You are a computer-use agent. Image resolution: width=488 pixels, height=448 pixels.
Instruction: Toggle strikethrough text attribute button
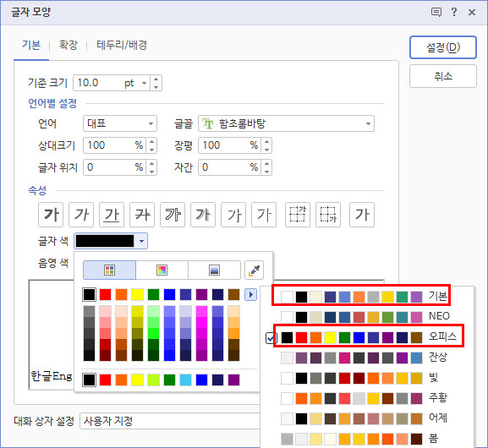click(x=142, y=215)
